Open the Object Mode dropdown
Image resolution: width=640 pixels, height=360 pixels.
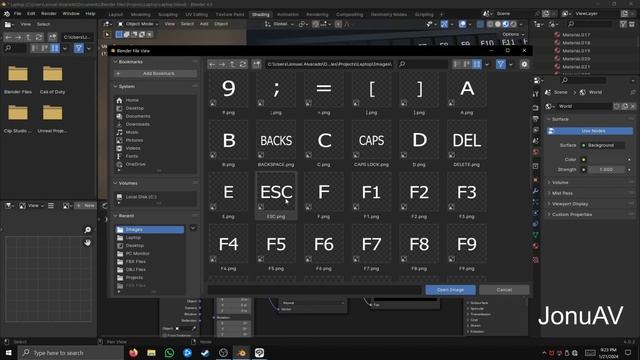click(138, 24)
